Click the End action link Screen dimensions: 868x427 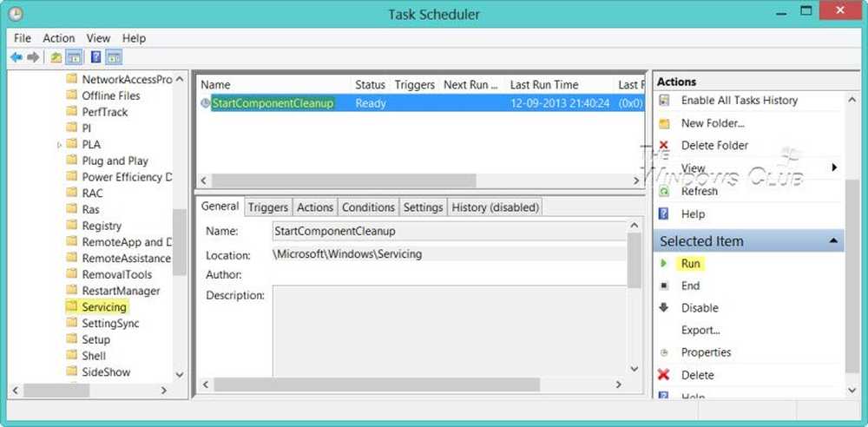(x=690, y=286)
